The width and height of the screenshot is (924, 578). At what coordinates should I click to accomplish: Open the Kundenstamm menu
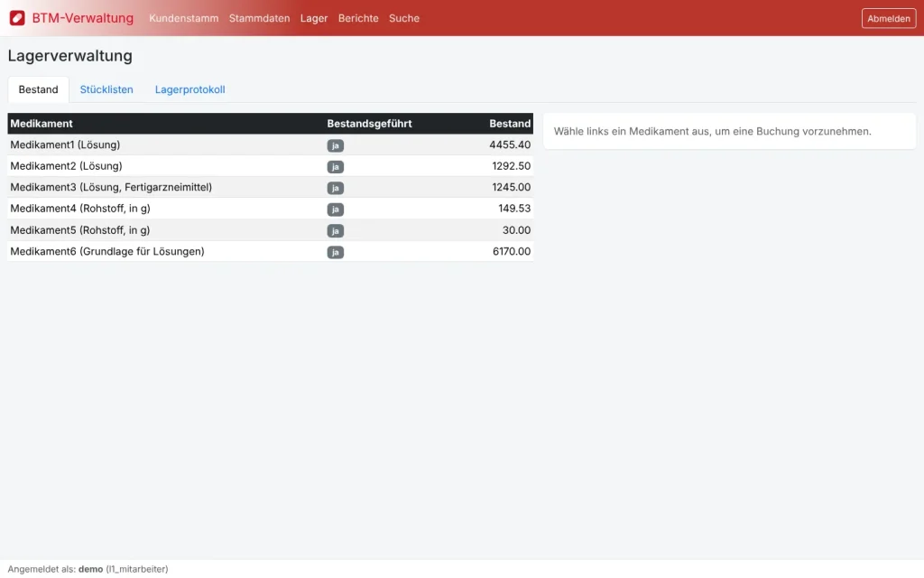(184, 18)
